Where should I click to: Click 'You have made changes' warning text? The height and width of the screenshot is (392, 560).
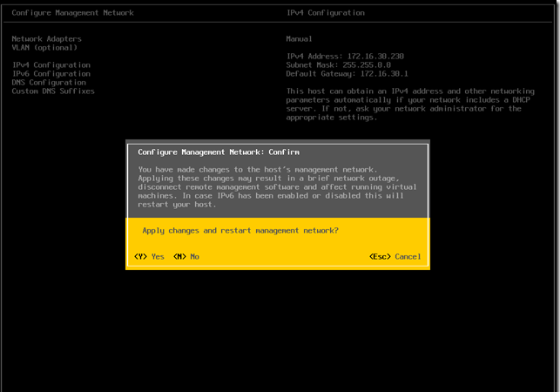[x=277, y=187]
